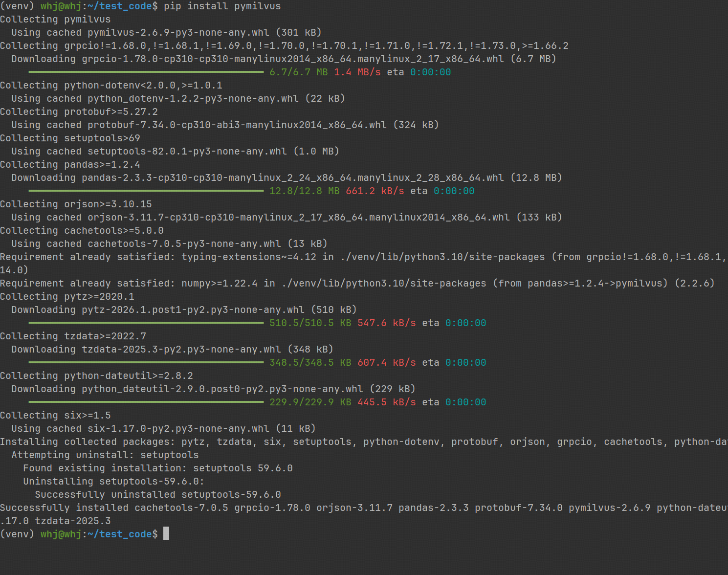Click the 661.2 kB/s download speed text
The width and height of the screenshot is (728, 575).
click(x=375, y=191)
